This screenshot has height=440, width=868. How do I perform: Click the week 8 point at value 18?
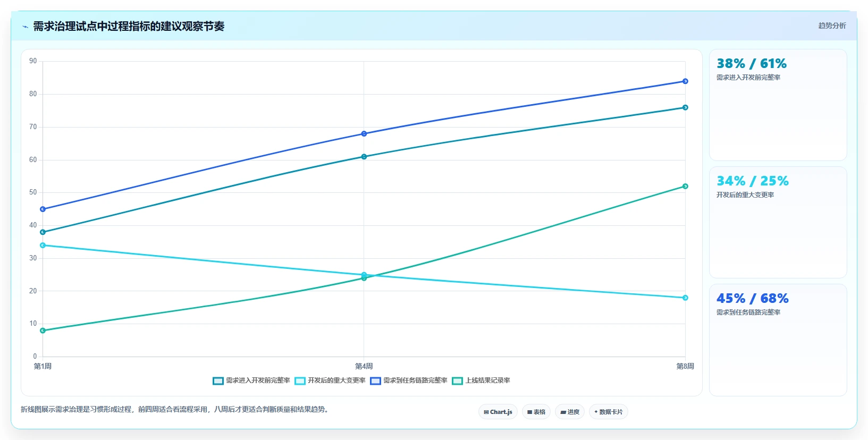click(x=685, y=298)
